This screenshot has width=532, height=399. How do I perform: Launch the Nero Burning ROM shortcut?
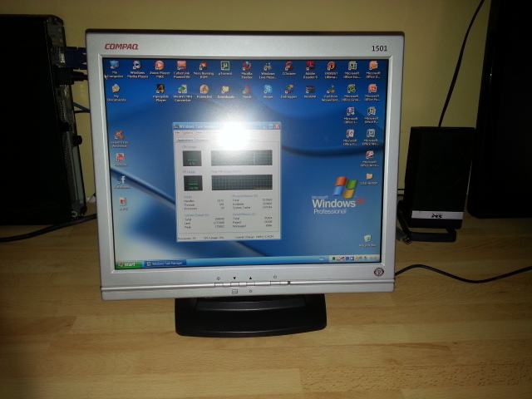203,70
